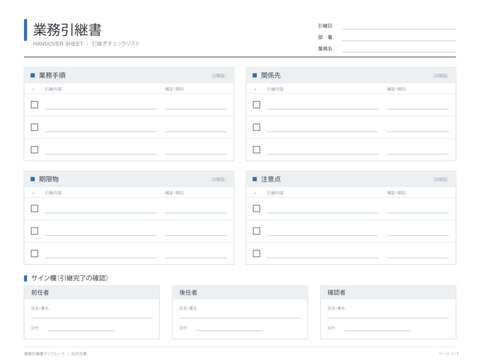
Task: Click the 業務手順 section heading
Action: 52,75
